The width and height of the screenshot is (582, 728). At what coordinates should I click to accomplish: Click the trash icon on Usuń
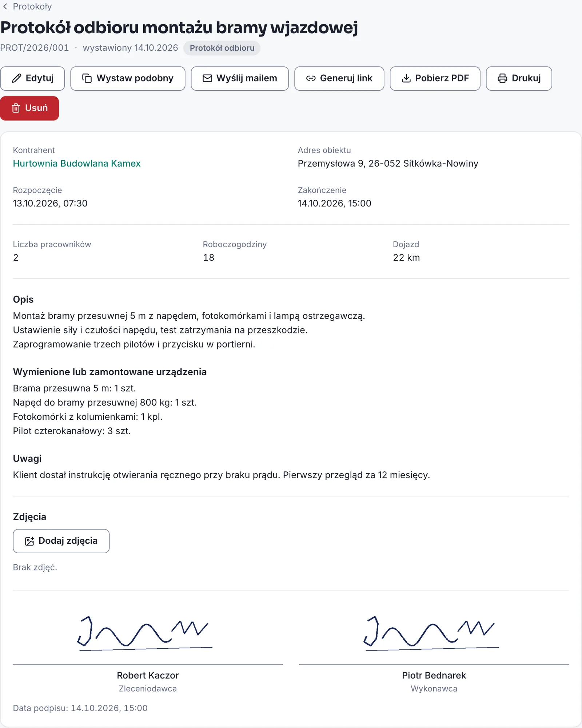(x=16, y=108)
